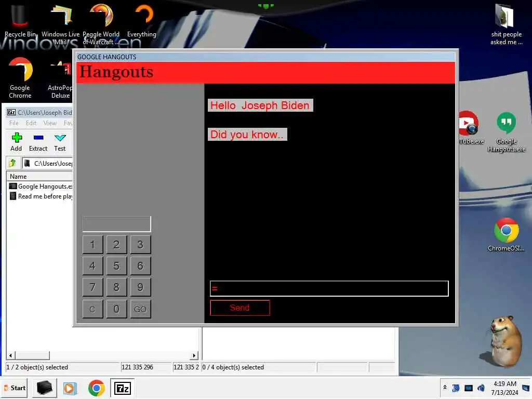Screen dimensions: 532x399
Task: Click 7-Zip horizontal scrollbar right arrow
Action: 194,355
